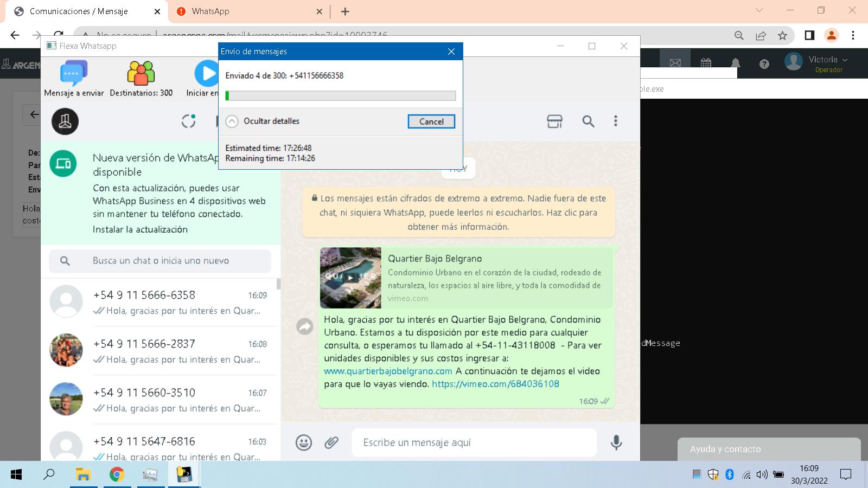Open File Explorer from taskbar

[83, 474]
